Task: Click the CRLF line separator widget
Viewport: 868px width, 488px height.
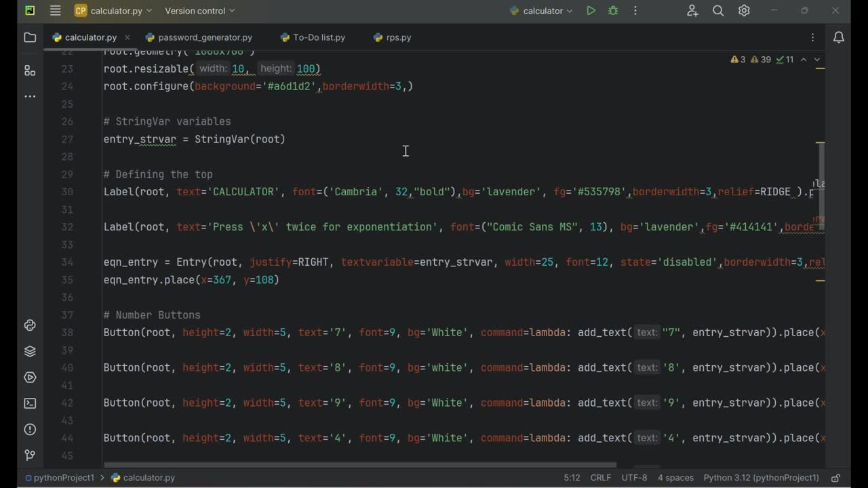Action: 600,478
